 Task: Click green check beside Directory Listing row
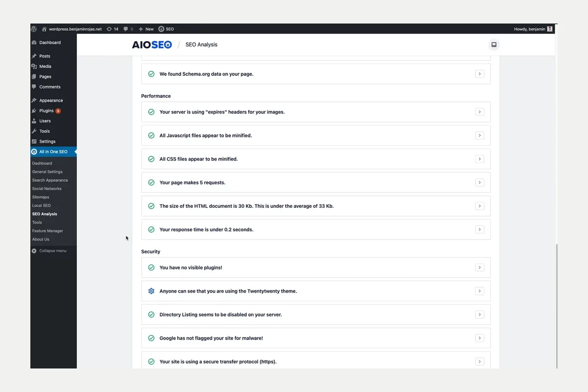point(151,315)
